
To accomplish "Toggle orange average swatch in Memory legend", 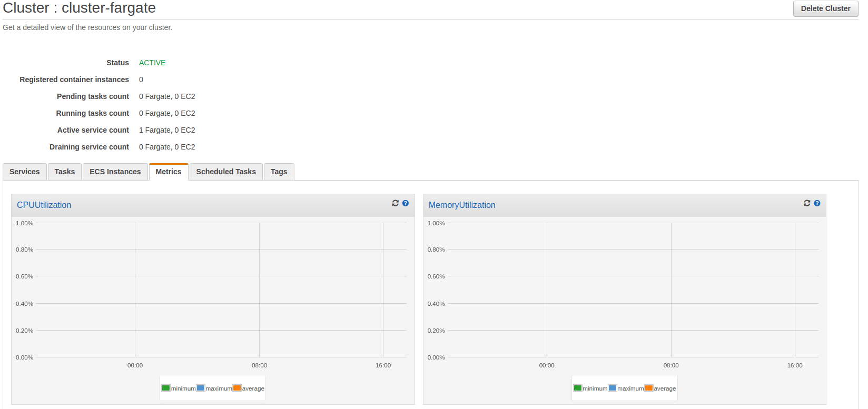I will [x=649, y=388].
